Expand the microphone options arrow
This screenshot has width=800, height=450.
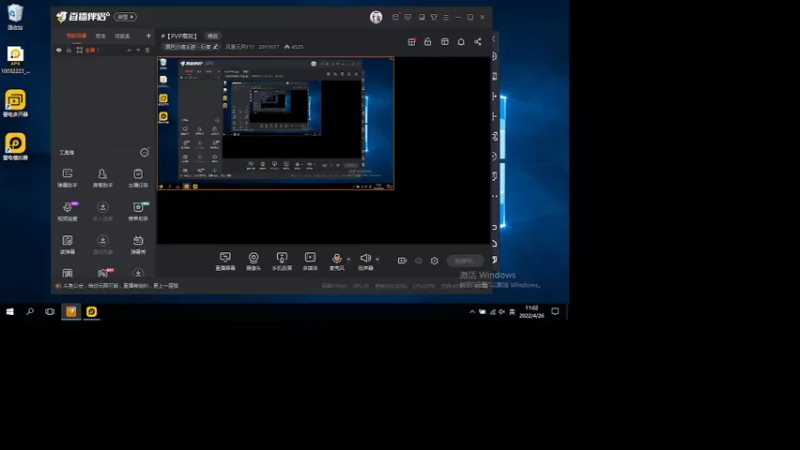(x=348, y=259)
